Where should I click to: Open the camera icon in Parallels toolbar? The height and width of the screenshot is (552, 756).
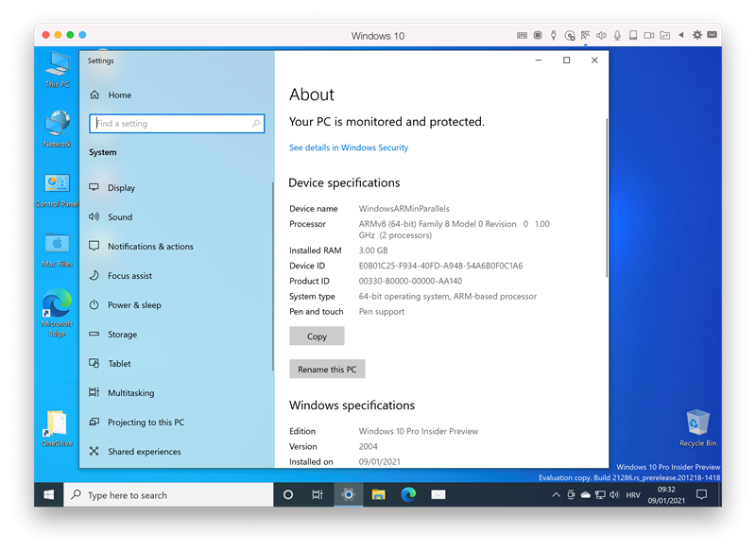(x=647, y=35)
